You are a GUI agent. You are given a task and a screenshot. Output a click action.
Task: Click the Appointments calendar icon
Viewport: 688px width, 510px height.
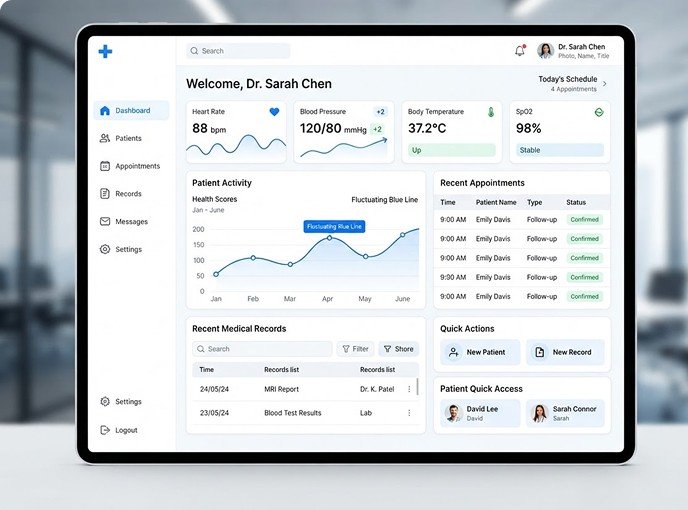tap(105, 166)
